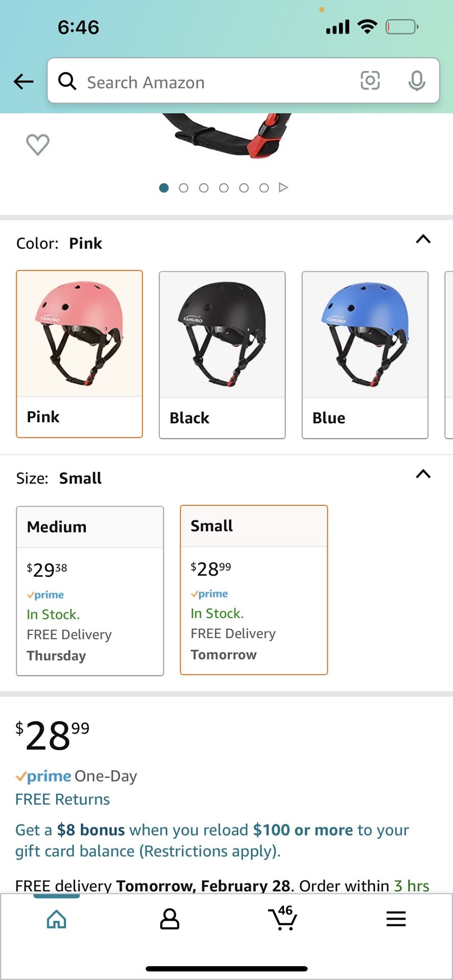
Task: Choose the Blue helmet color swatch
Action: (365, 355)
